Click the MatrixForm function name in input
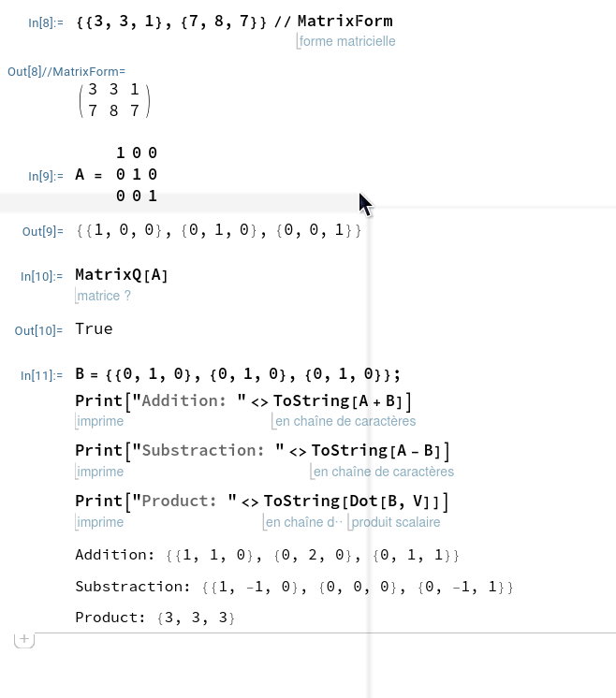616x698 pixels. click(x=345, y=21)
